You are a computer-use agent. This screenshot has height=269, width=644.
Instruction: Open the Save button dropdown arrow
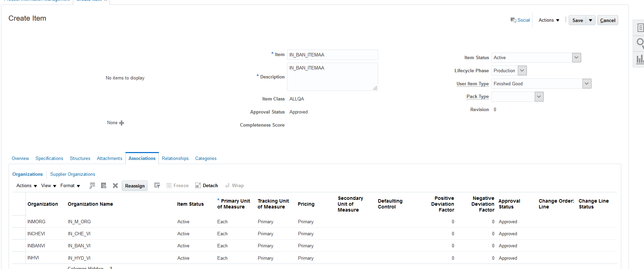[590, 20]
